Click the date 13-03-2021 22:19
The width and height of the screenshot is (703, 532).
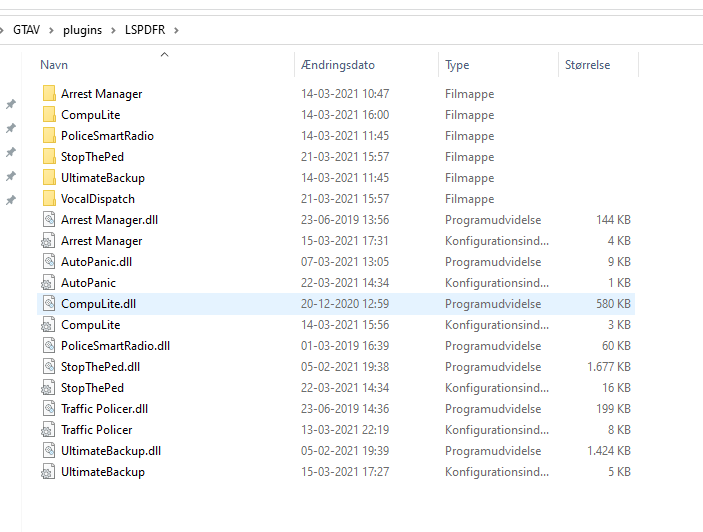pos(345,430)
